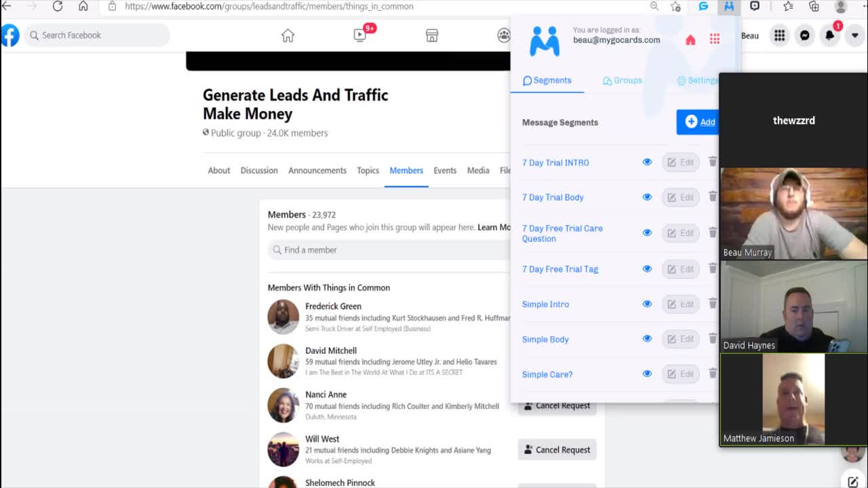Click Beau Murray's video tile
Viewport: 868px width, 488px height.
pos(794,213)
